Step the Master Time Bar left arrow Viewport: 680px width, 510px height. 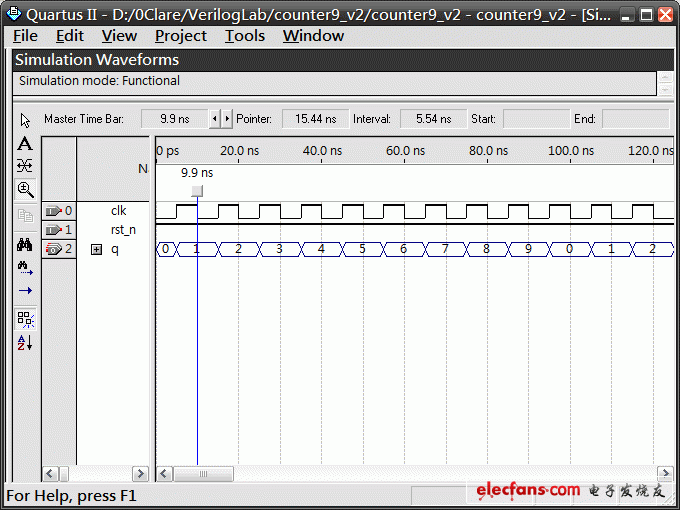(214, 119)
